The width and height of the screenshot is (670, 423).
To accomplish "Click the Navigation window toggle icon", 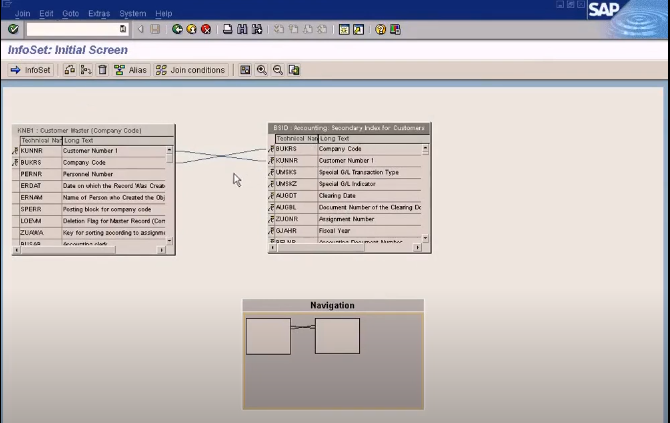I will click(245, 70).
